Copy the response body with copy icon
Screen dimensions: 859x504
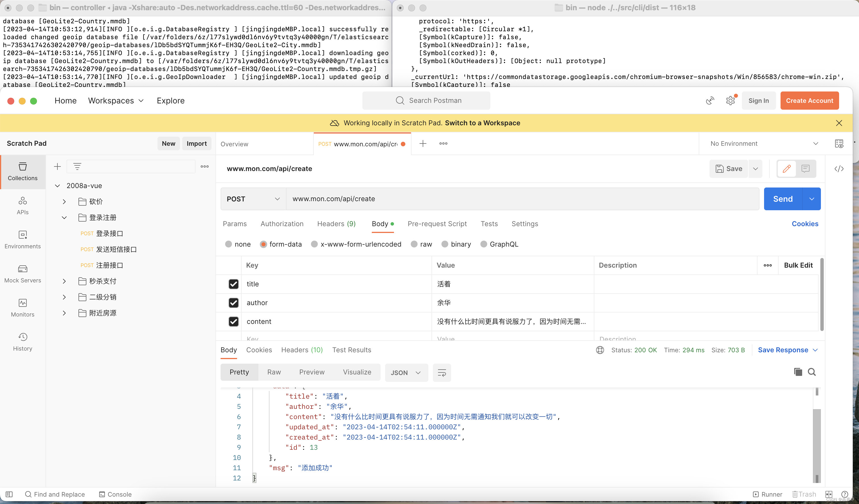tap(798, 372)
